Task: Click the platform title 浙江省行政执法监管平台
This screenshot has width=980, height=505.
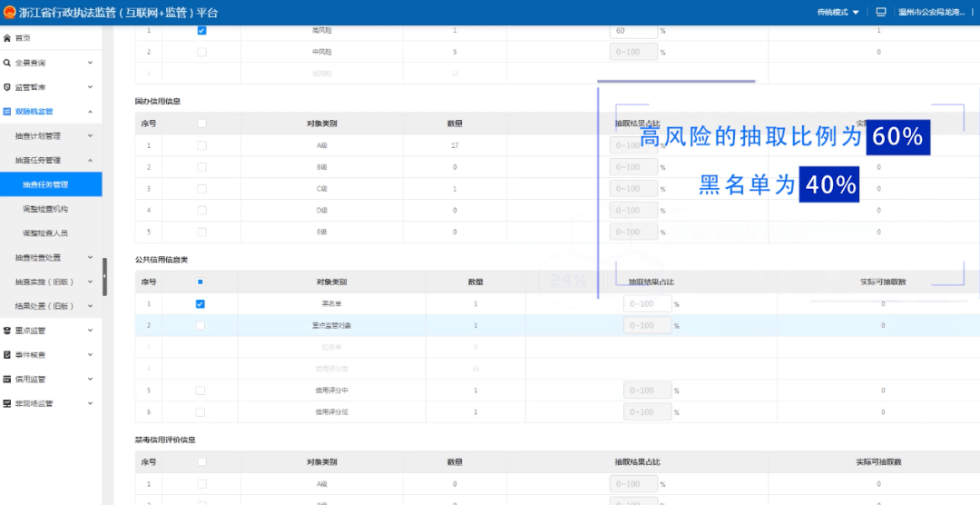Action: pyautogui.click(x=118, y=13)
